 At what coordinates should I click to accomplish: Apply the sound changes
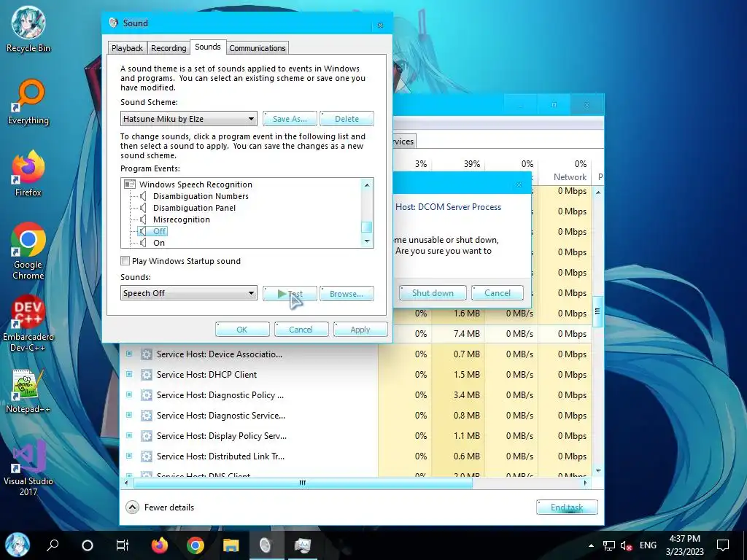pos(360,329)
